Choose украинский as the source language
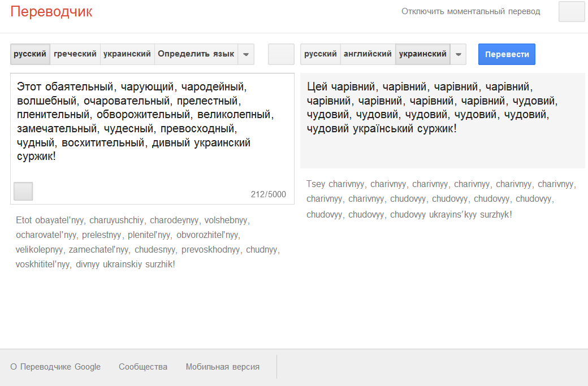Image resolution: width=588 pixels, height=386 pixels. point(127,54)
